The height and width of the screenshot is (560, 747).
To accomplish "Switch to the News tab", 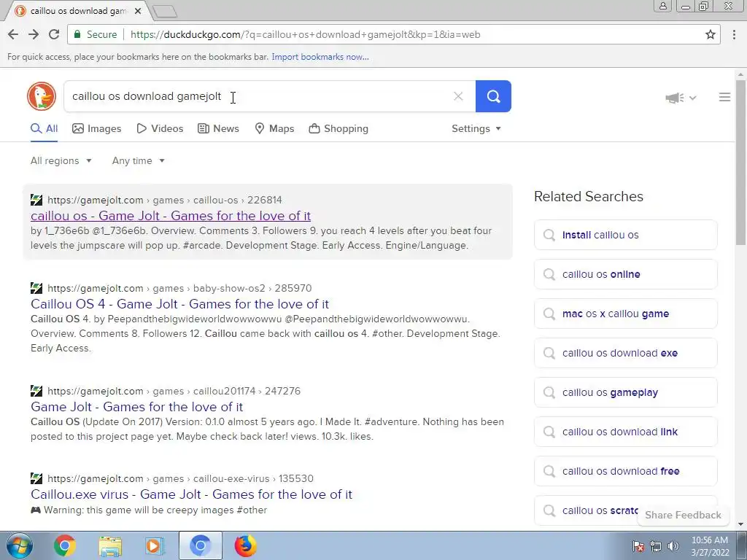I will point(218,128).
